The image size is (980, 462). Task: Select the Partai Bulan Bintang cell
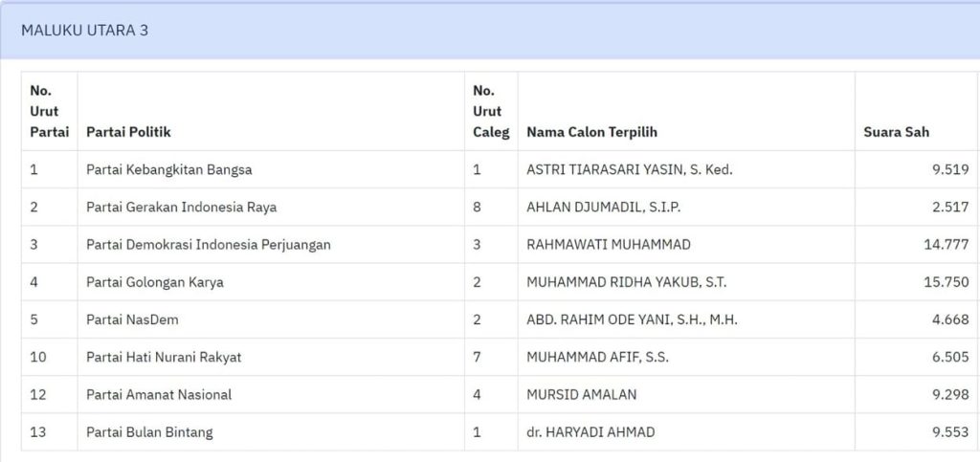[149, 432]
